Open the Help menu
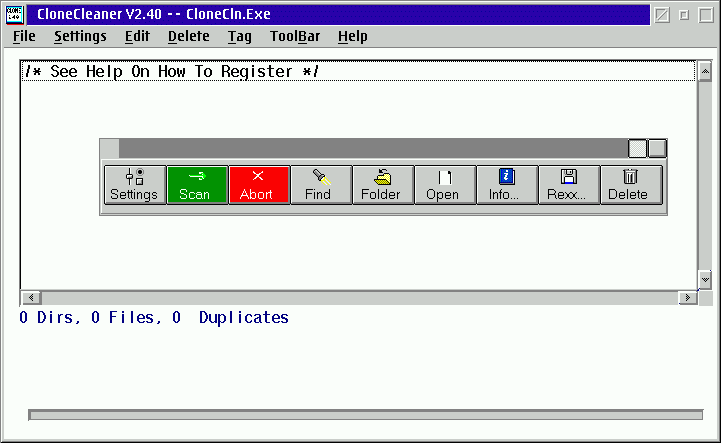721x443 pixels. pyautogui.click(x=352, y=36)
